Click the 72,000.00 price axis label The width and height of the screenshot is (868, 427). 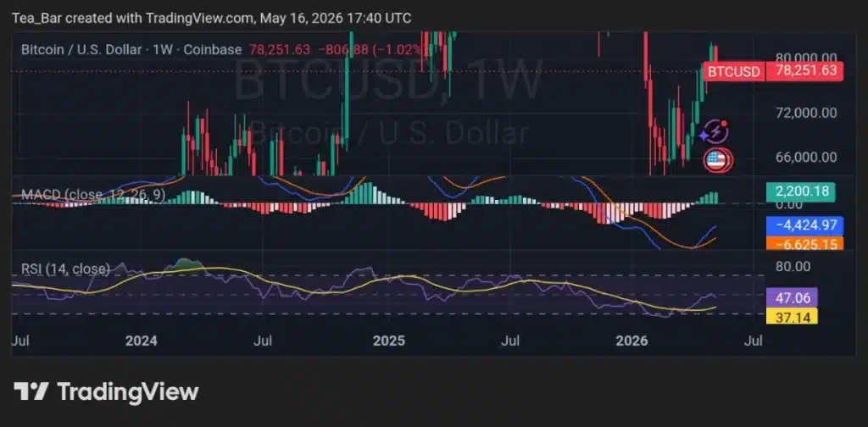(x=807, y=113)
